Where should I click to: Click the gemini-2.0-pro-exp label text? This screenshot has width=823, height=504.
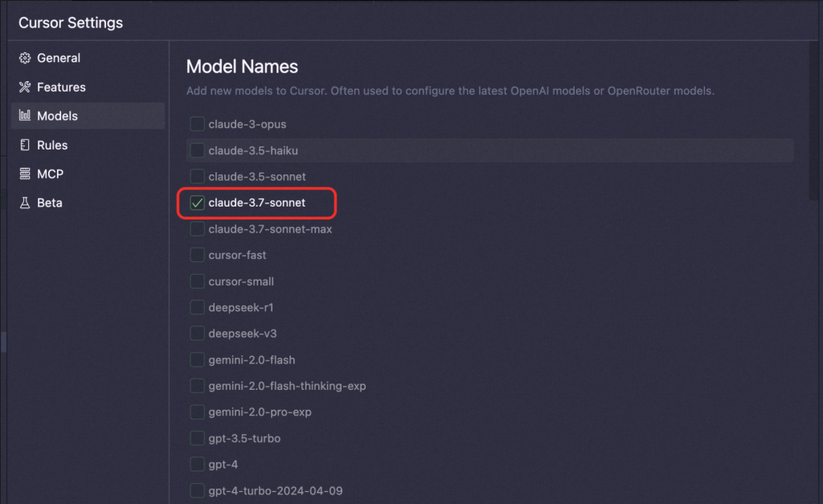pyautogui.click(x=260, y=412)
